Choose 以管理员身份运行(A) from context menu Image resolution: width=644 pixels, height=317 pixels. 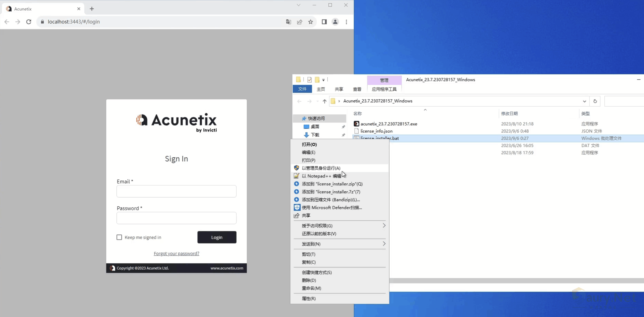(321, 168)
